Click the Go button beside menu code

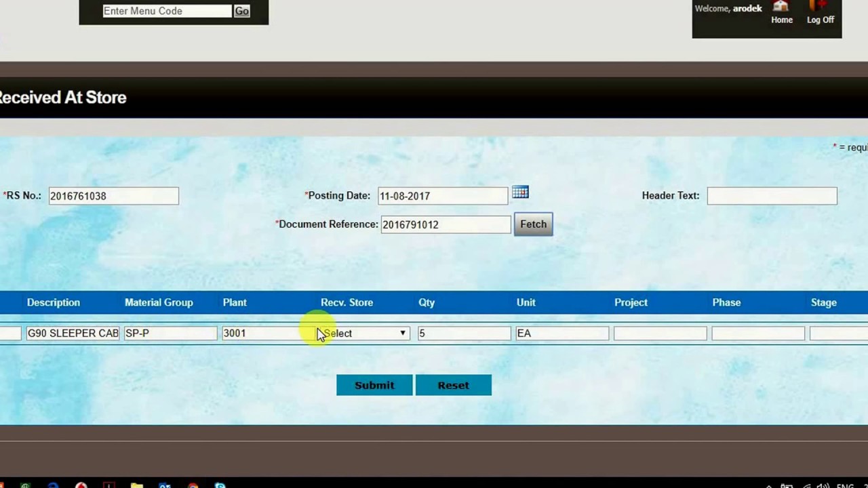point(241,11)
